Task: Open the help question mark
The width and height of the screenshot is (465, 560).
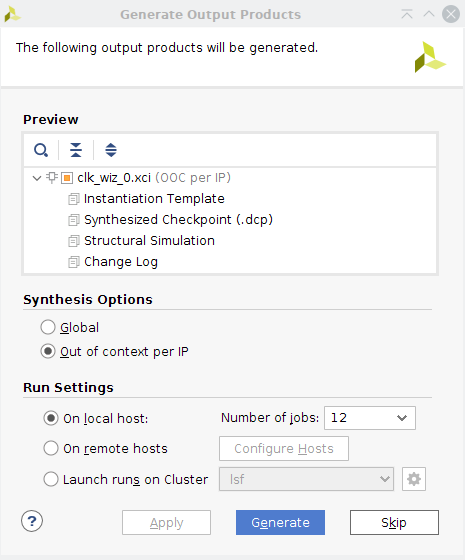Action: click(x=32, y=521)
